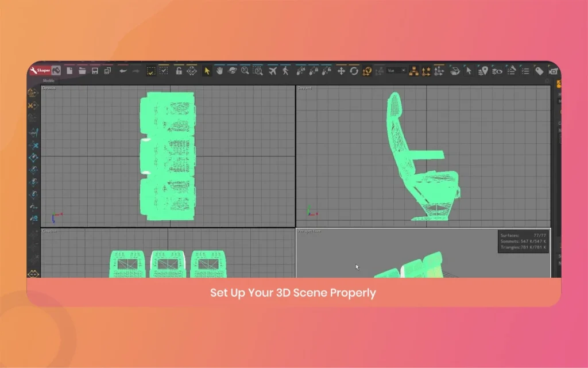Click the checklist lines icon
The height and width of the screenshot is (368, 588).
coord(525,71)
